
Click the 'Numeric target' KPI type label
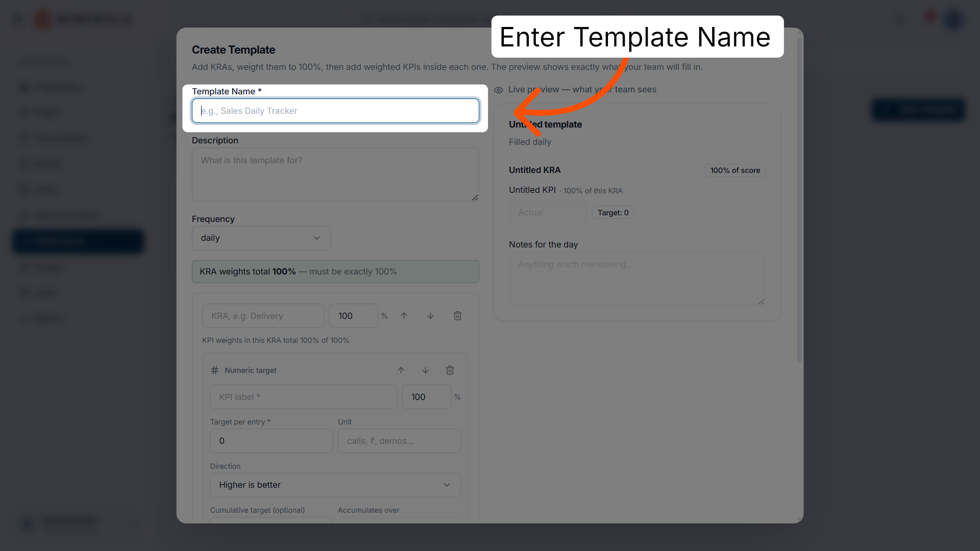click(x=251, y=370)
